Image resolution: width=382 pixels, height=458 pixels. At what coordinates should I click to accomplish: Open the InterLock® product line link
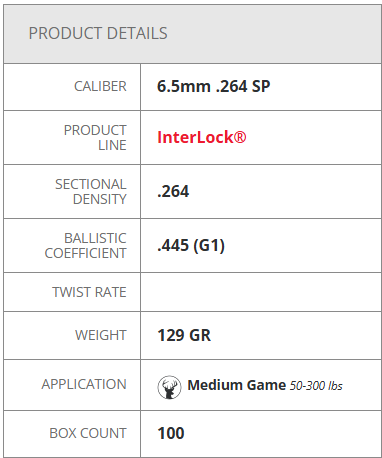click(x=201, y=137)
